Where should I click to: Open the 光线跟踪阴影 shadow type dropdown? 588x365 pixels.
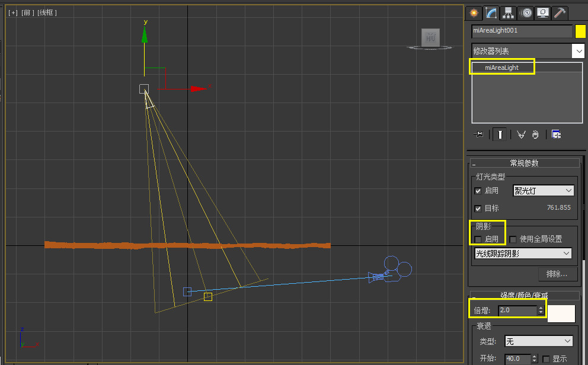pos(523,254)
